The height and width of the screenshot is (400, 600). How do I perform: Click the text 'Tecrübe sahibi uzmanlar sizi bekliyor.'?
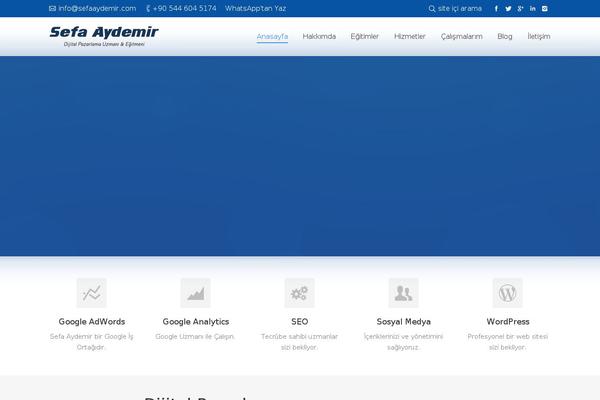(x=299, y=342)
